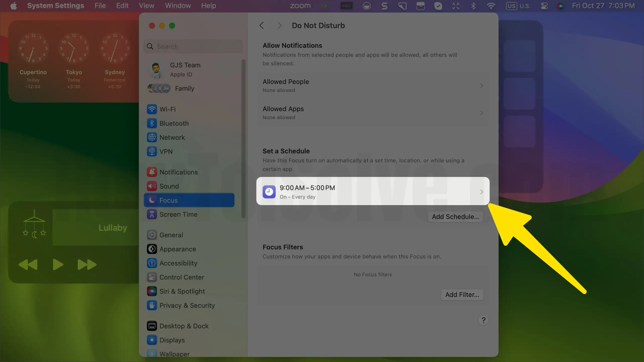Click the clock icon of the 9:00 AM schedule
Image resolution: width=644 pixels, height=362 pixels.
269,192
